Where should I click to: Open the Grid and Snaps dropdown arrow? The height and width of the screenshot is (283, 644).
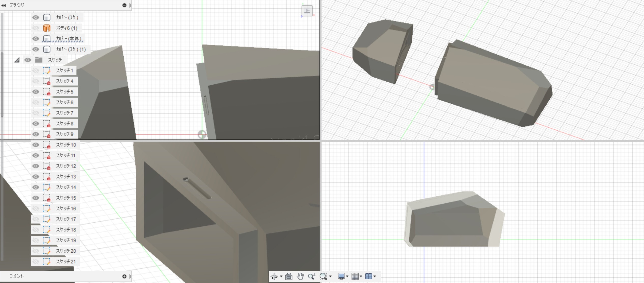(361, 276)
